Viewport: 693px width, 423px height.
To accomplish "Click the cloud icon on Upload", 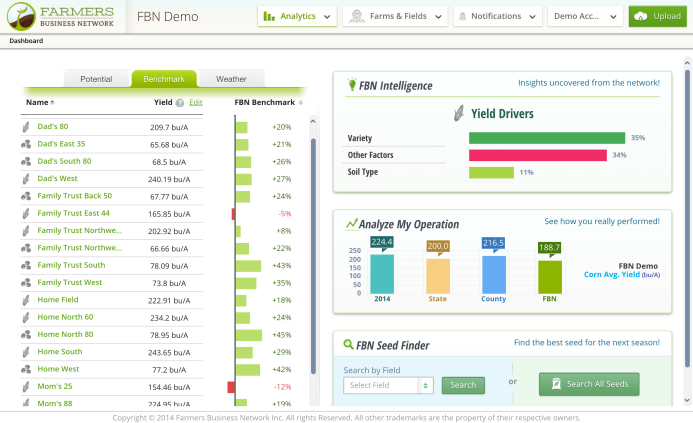I will click(x=640, y=16).
